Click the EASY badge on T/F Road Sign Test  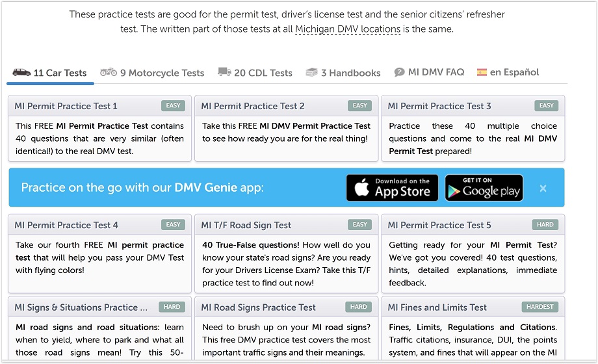(x=359, y=225)
